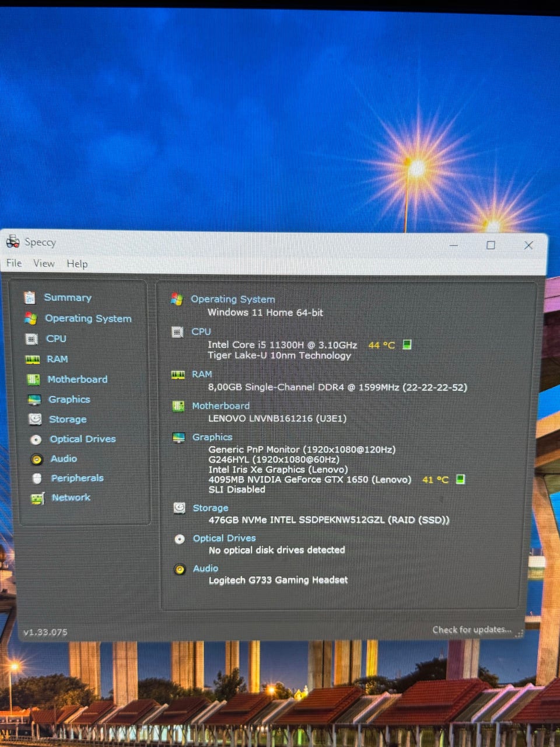Click the RAM stick icon in sidebar
The height and width of the screenshot is (747, 560).
(x=33, y=359)
